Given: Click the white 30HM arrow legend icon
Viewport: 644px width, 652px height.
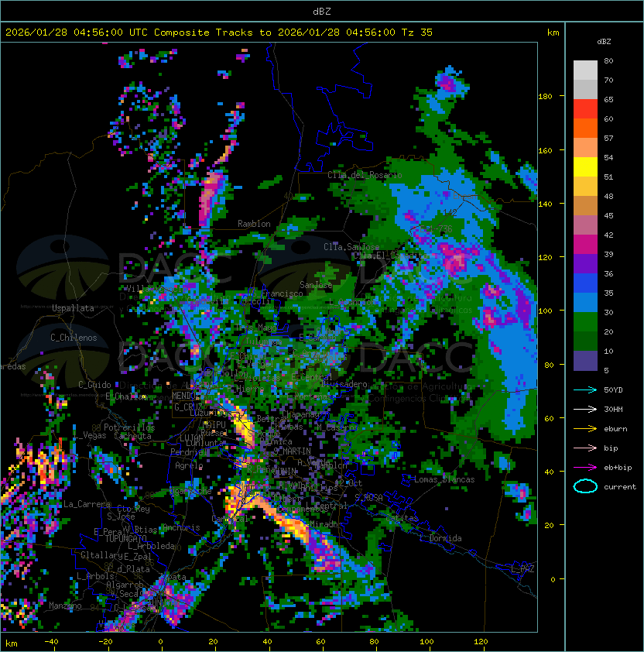Looking at the screenshot, I should 585,410.
